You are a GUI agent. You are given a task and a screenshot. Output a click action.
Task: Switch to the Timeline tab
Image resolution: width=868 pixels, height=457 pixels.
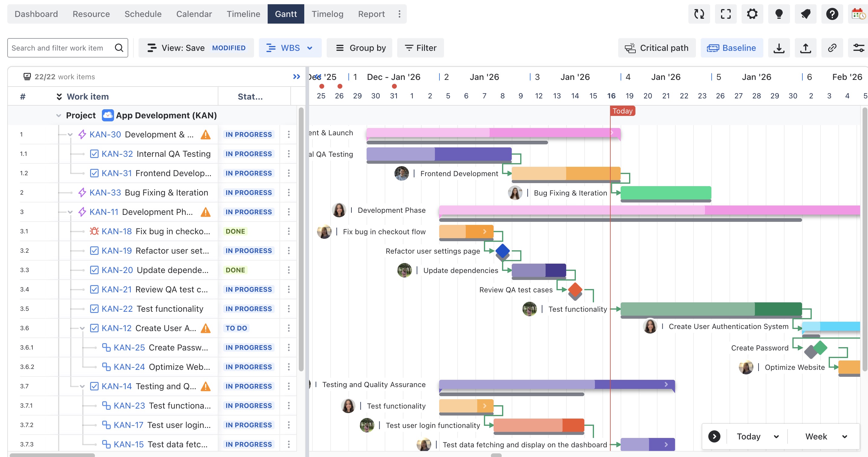pos(243,14)
